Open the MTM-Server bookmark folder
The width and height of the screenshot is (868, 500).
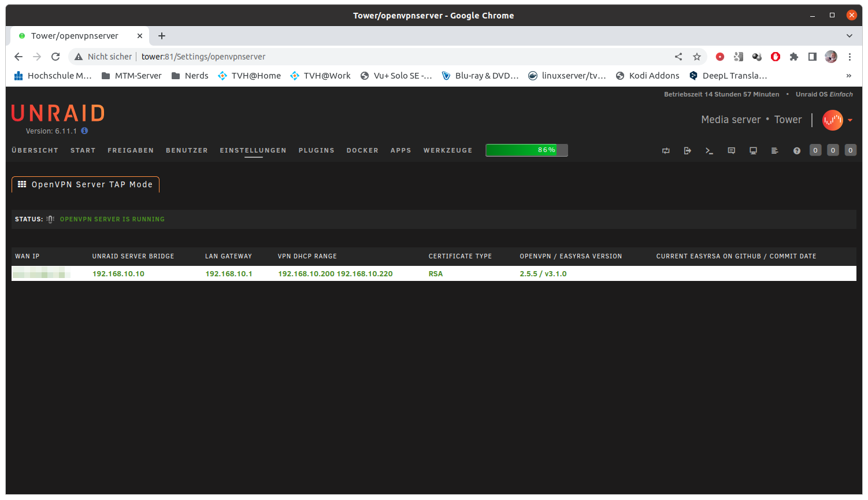click(131, 76)
